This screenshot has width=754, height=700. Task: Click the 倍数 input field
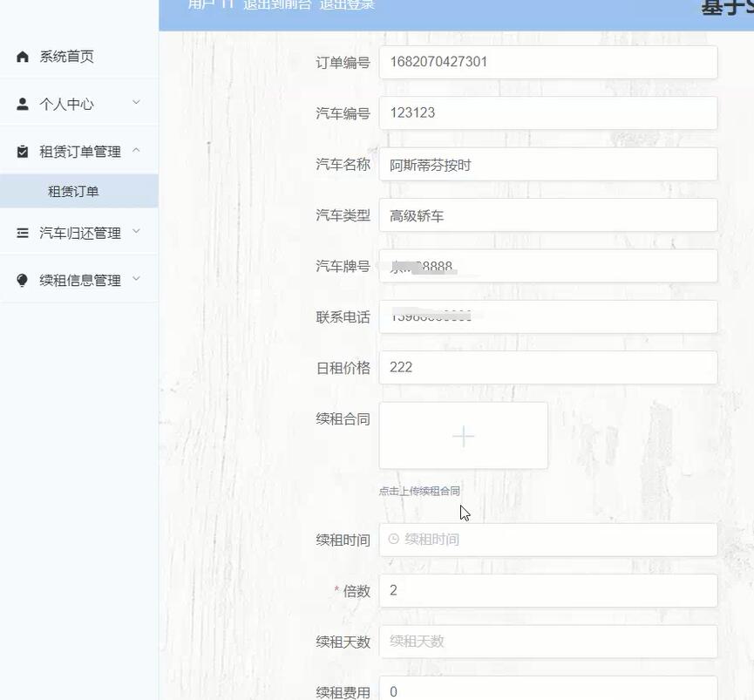547,590
